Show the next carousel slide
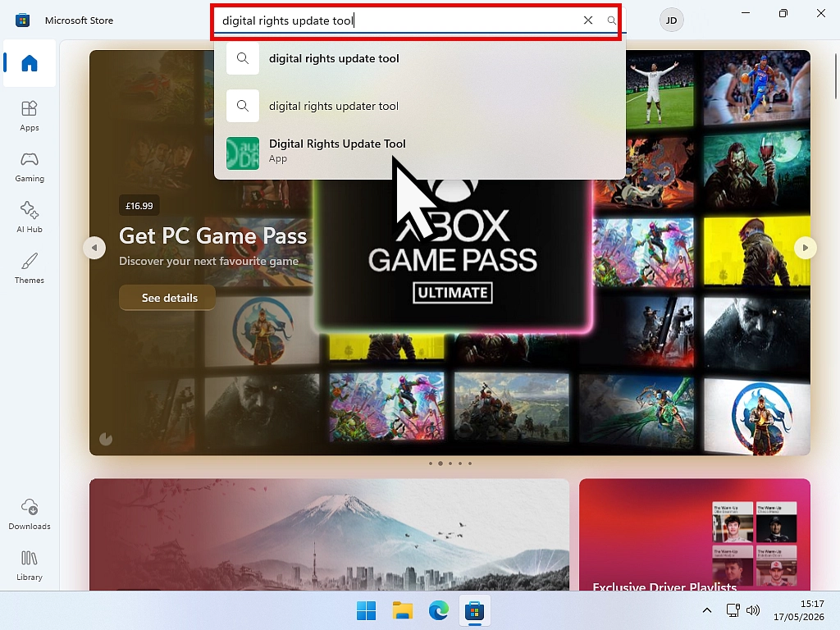Image resolution: width=840 pixels, height=630 pixels. [806, 248]
